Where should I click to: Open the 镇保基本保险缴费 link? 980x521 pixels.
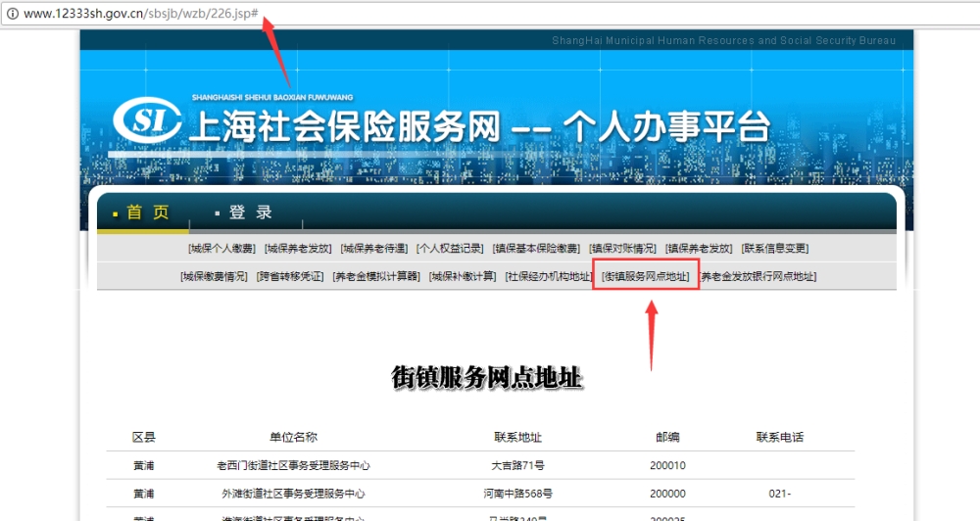click(x=536, y=249)
